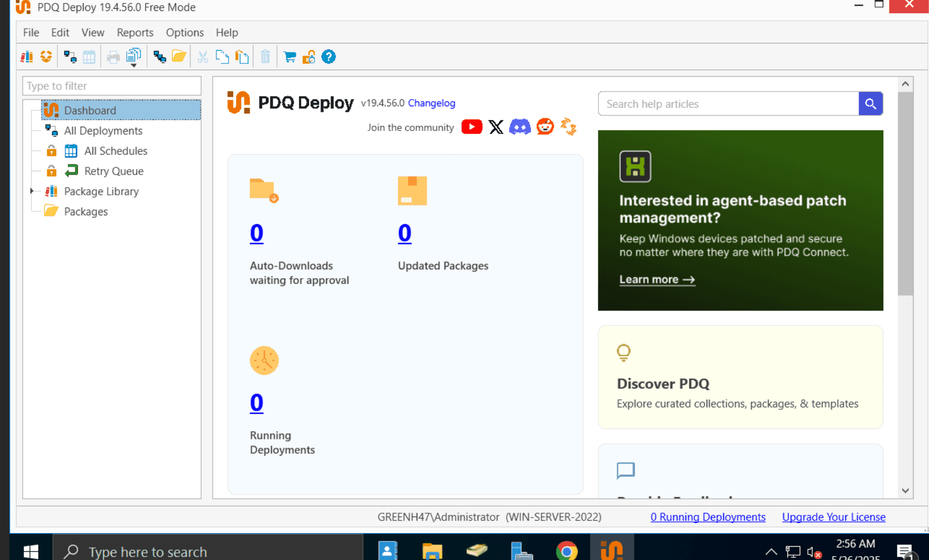Select Retry Queue in the tree
The image size is (929, 560).
coord(113,171)
